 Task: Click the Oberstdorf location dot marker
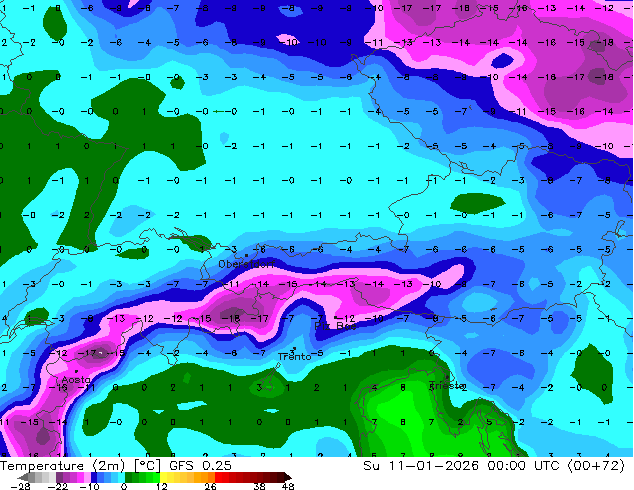pyautogui.click(x=246, y=256)
